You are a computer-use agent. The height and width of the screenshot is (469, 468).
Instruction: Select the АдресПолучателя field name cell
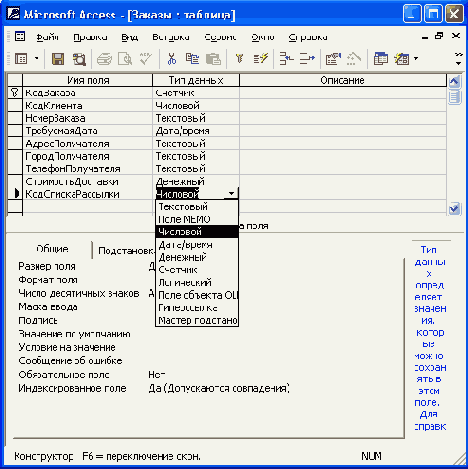87,143
